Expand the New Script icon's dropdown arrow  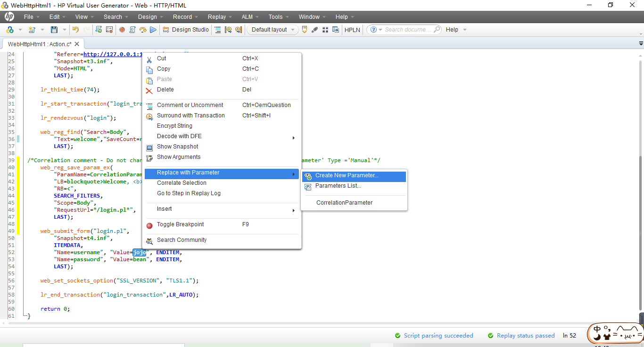pyautogui.click(x=42, y=30)
